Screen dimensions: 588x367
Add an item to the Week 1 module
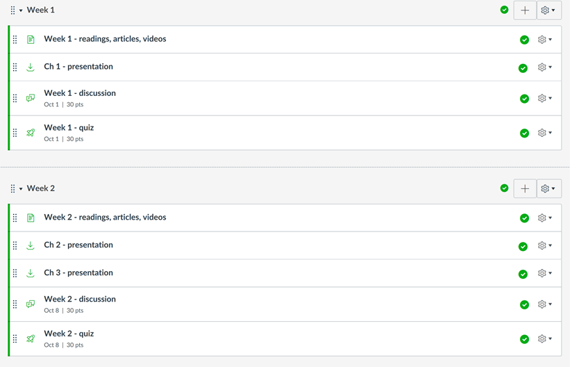(525, 10)
